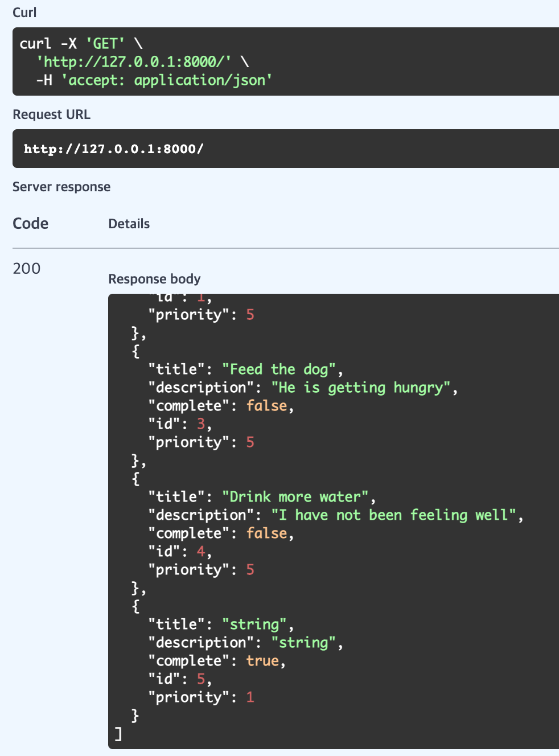Click the "I have not been feeling well" description
559x756 pixels.
click(x=394, y=515)
